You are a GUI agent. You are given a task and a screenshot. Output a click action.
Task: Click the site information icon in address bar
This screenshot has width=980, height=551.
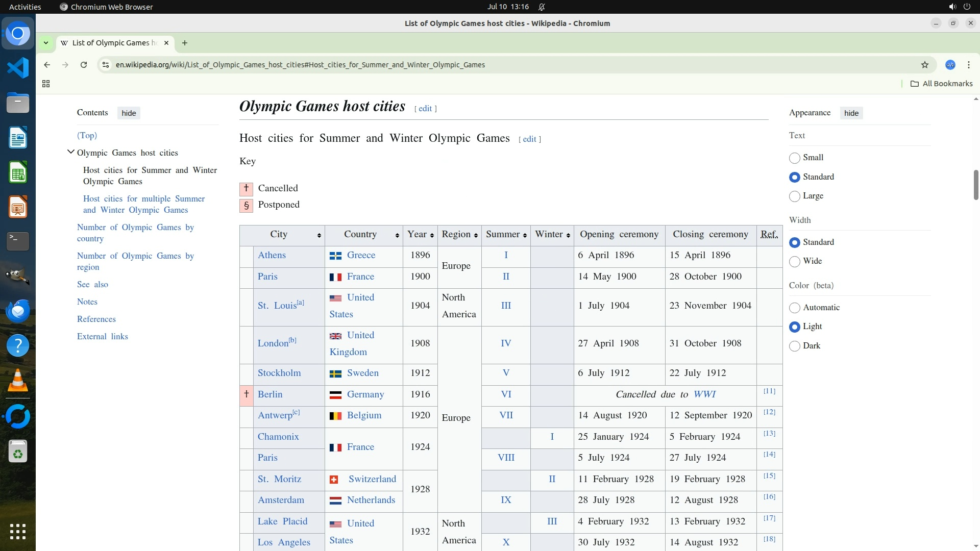tap(105, 65)
